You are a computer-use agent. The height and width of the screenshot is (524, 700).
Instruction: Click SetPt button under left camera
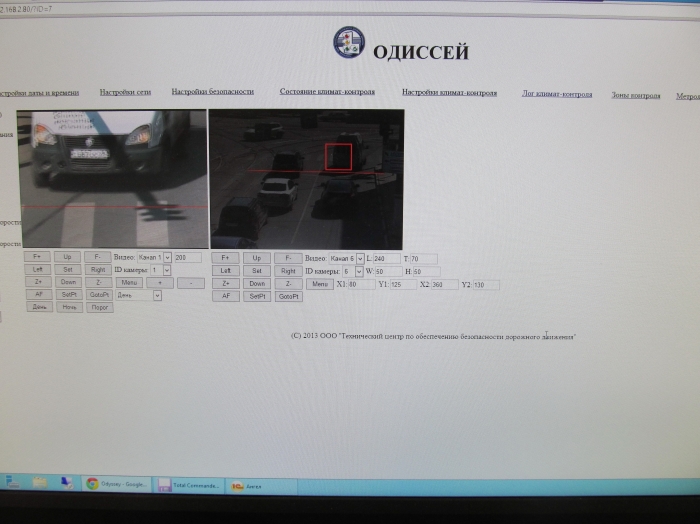tap(69, 295)
